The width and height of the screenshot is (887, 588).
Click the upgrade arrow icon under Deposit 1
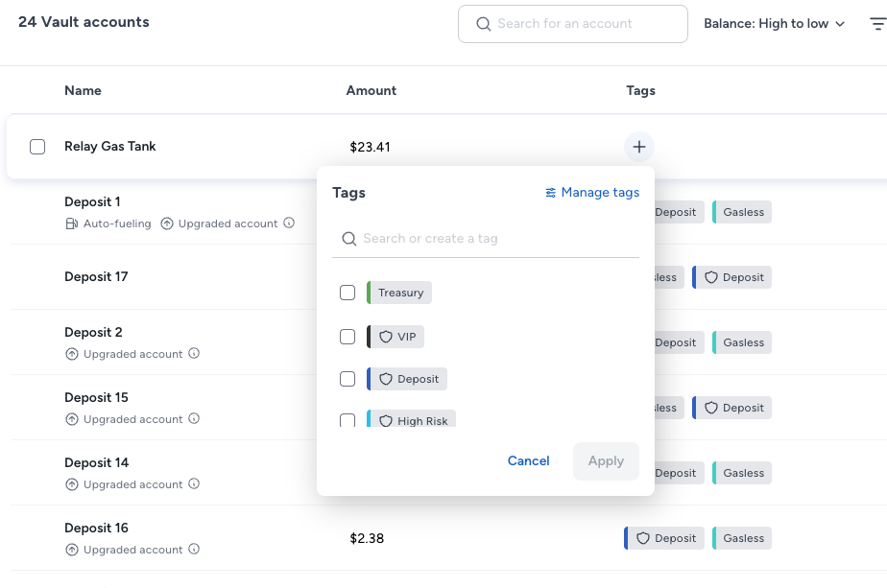166,223
